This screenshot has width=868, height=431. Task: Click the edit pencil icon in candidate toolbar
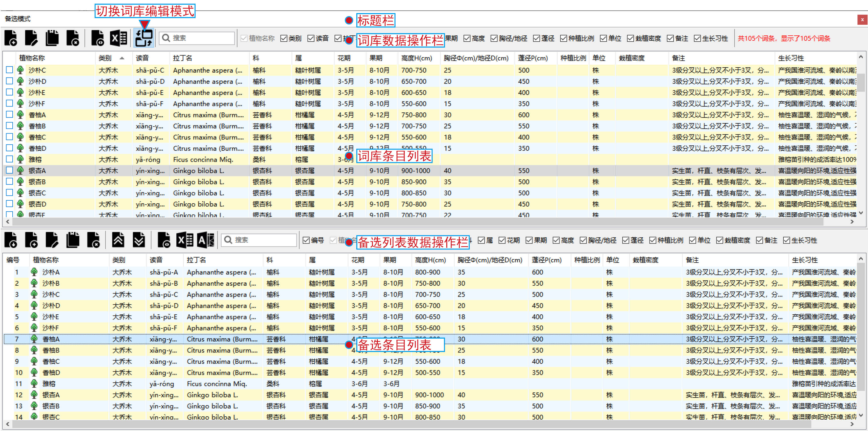pos(52,240)
